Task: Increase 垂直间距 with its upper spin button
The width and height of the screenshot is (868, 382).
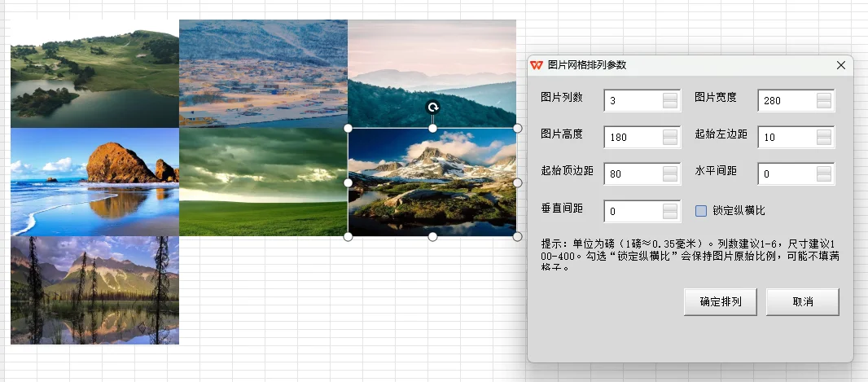Action: [x=670, y=207]
